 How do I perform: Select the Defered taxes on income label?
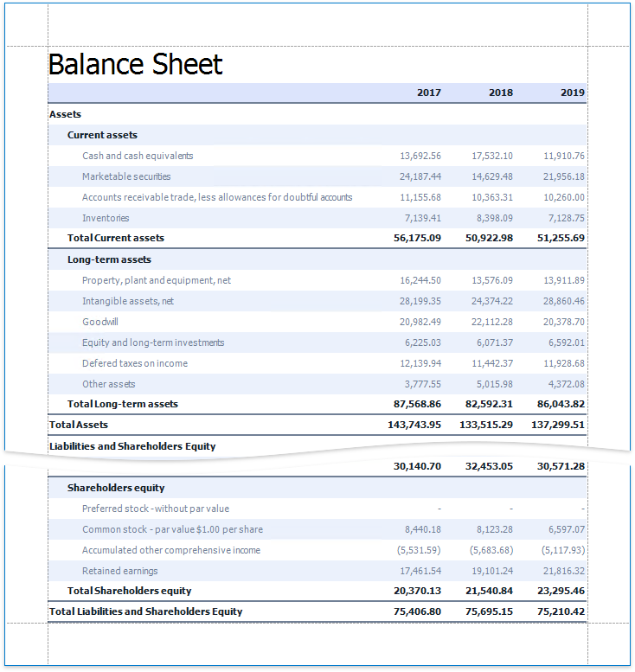[x=135, y=363]
